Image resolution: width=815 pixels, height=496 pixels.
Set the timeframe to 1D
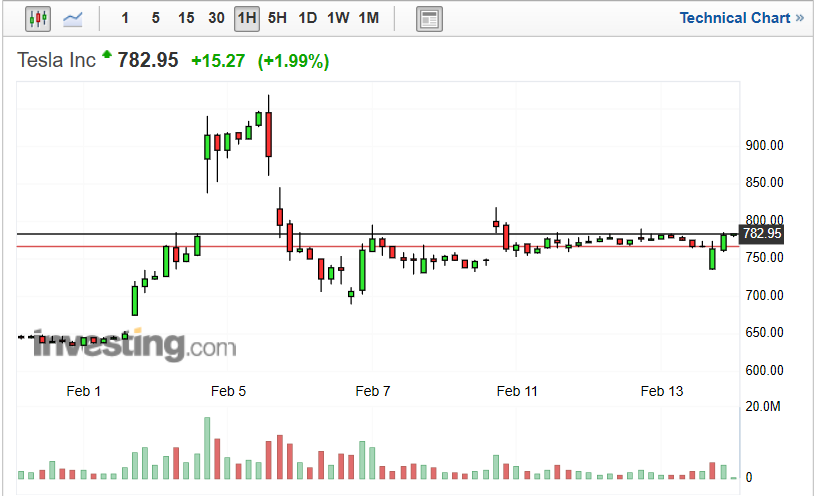coord(307,18)
